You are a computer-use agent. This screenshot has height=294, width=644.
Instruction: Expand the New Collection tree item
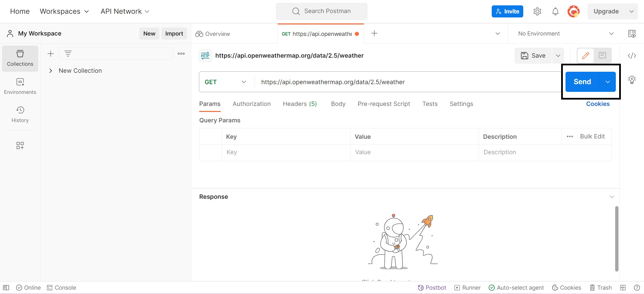pyautogui.click(x=51, y=71)
